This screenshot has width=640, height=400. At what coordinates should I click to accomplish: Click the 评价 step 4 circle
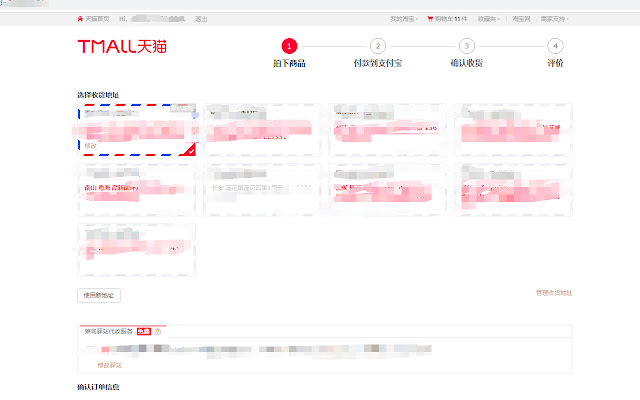(x=555, y=46)
